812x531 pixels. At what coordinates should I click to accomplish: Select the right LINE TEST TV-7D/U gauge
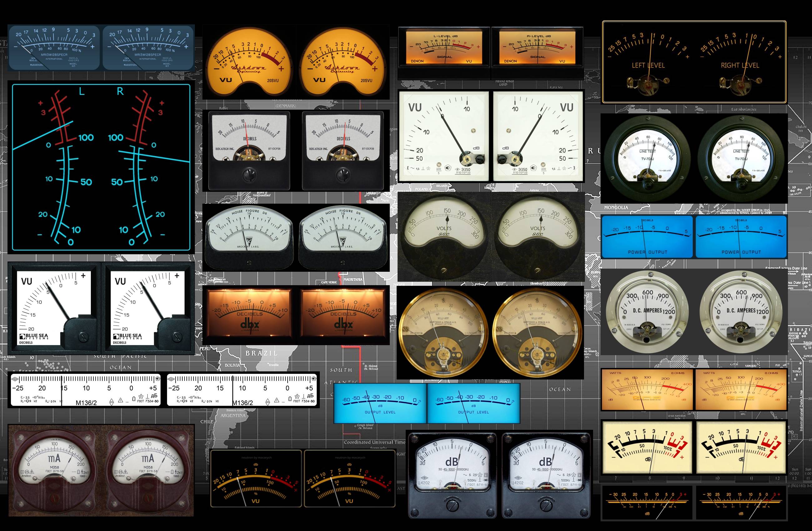click(741, 159)
